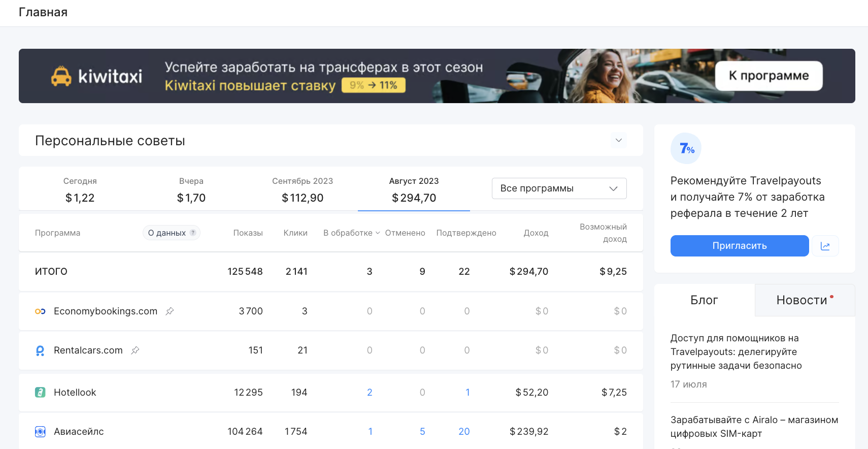Click Авиасейлс income value $239,92
The image size is (868, 449).
tap(529, 432)
